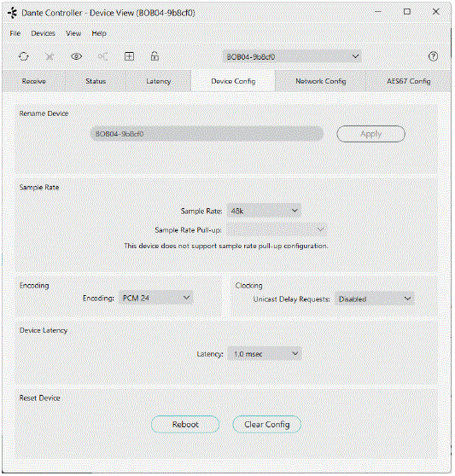Toggle the identify device eye icon

point(76,56)
